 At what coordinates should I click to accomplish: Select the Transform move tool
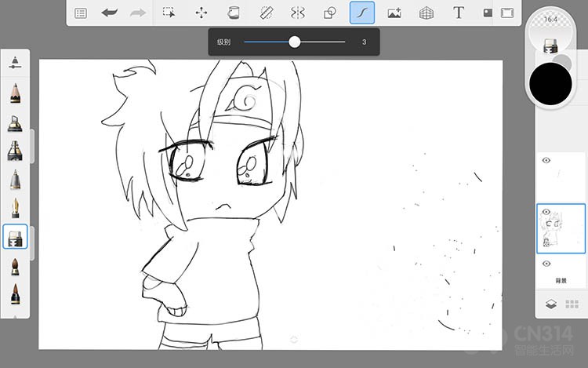[x=201, y=13]
